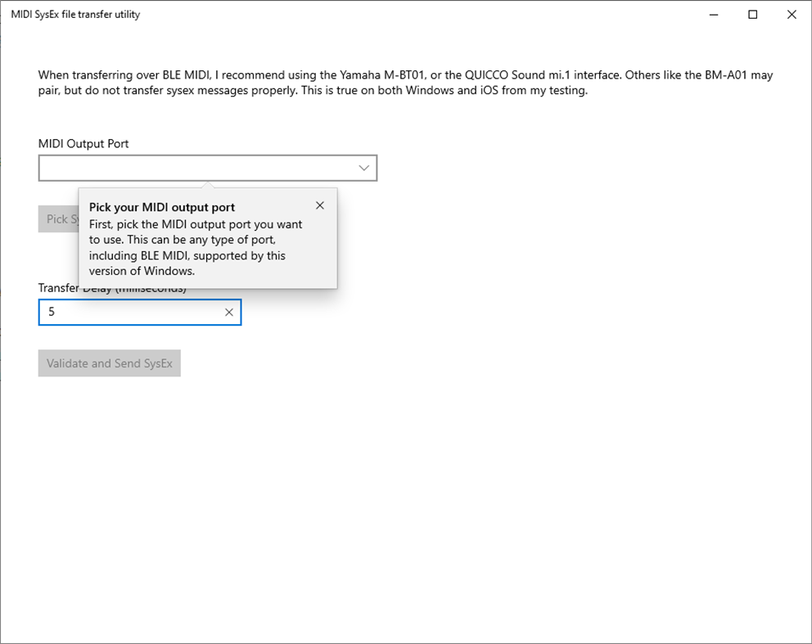Click the MIDI SysEx file transfer utility title
Viewport: 812px width, 644px height.
coord(74,14)
